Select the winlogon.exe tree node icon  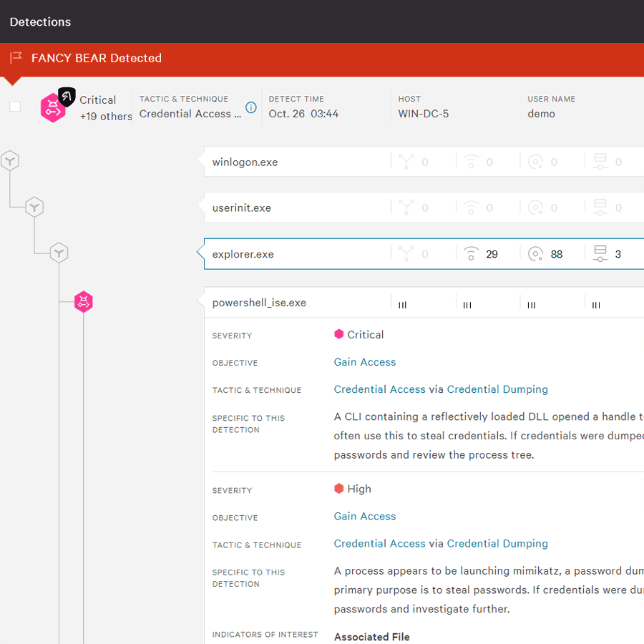[x=9, y=160]
